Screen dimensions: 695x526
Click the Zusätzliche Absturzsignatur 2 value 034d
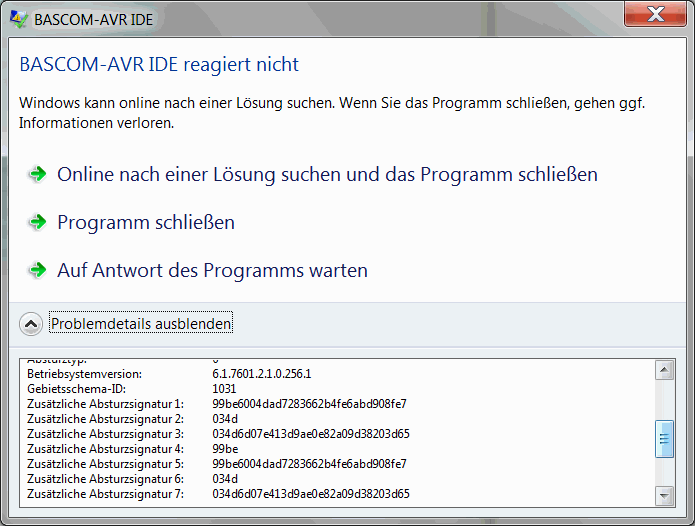(x=225, y=419)
